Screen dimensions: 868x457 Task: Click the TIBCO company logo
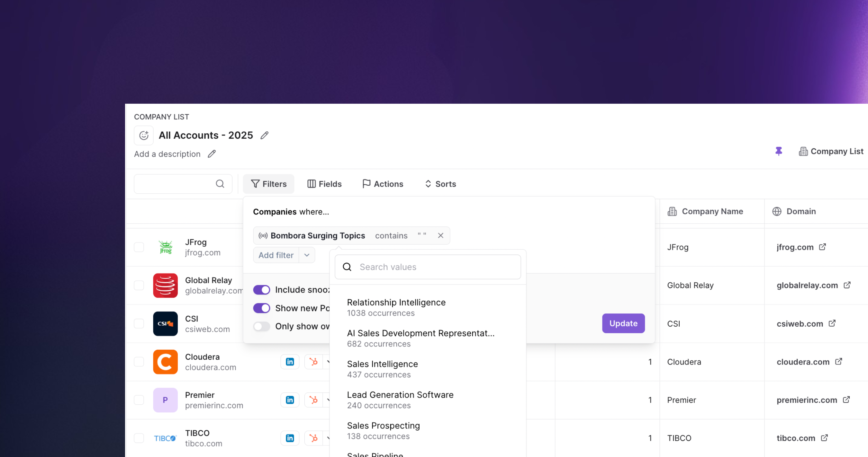[166, 438]
